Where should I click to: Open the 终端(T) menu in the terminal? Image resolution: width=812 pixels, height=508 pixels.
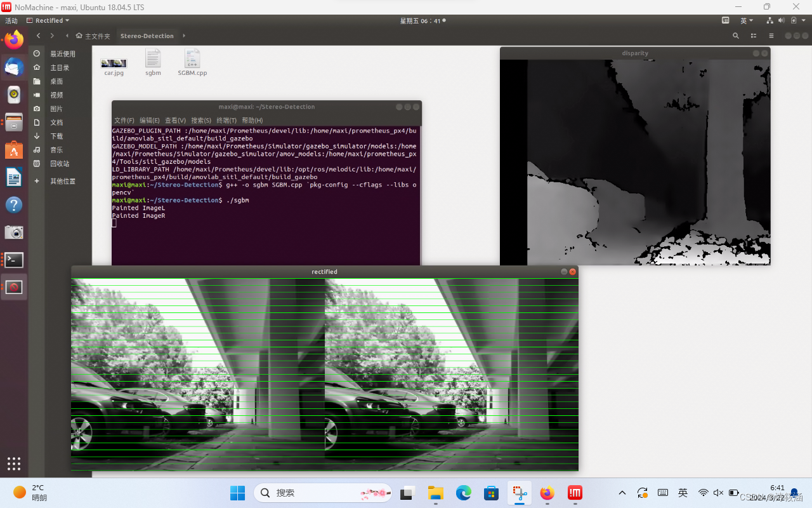[x=225, y=120]
